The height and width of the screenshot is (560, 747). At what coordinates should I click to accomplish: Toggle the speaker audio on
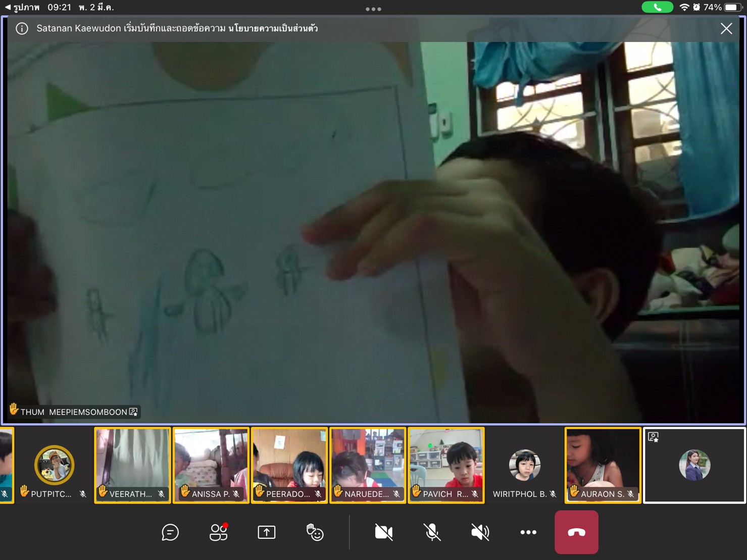click(x=480, y=532)
